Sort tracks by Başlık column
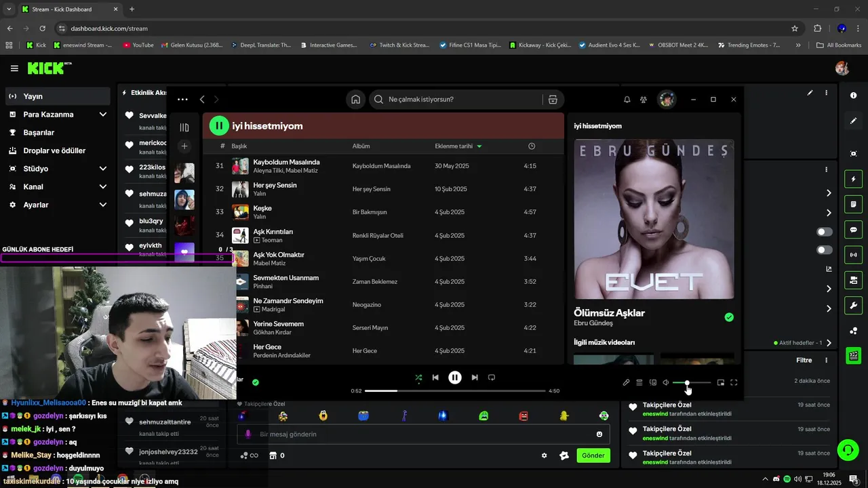Screen dimensions: 868x488 (239, 146)
